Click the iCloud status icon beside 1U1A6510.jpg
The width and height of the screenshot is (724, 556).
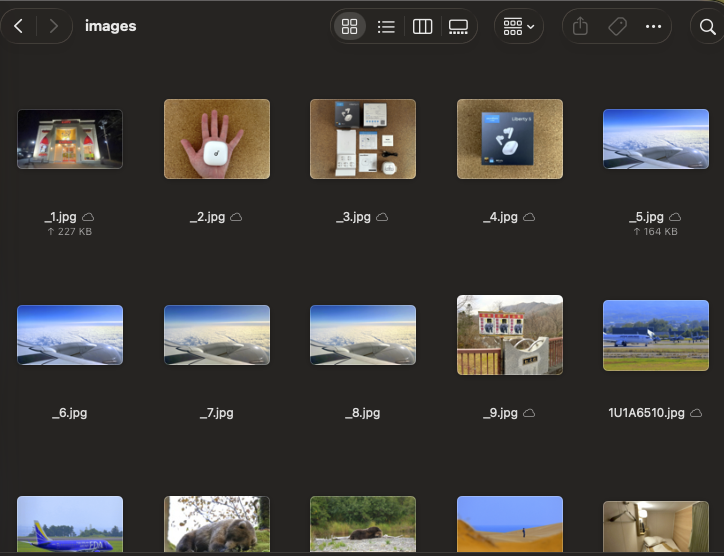tap(696, 413)
